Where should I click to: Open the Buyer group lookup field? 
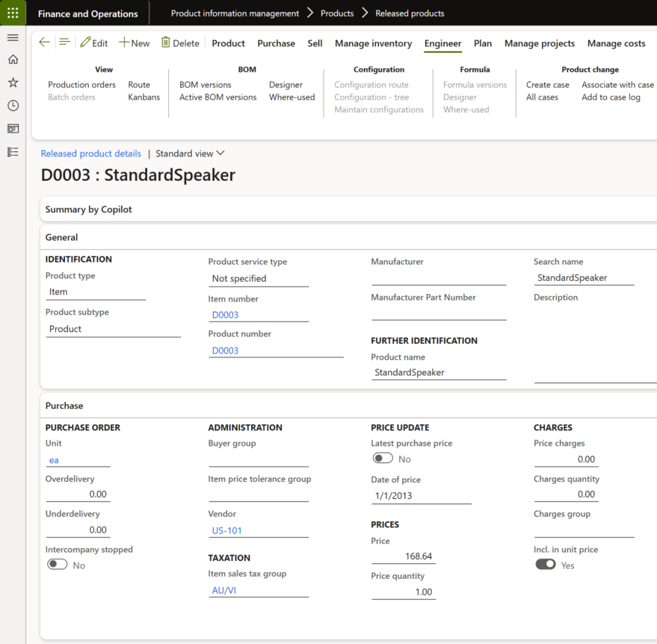click(258, 459)
